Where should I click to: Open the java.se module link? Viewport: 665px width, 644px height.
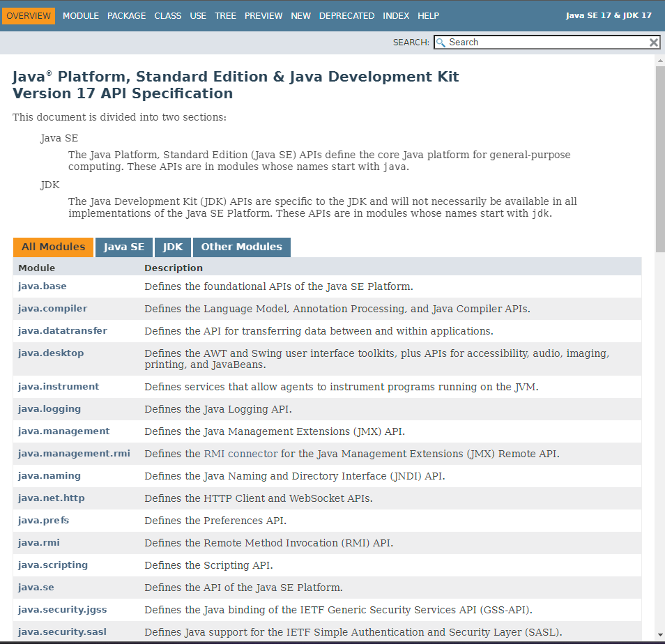(36, 587)
